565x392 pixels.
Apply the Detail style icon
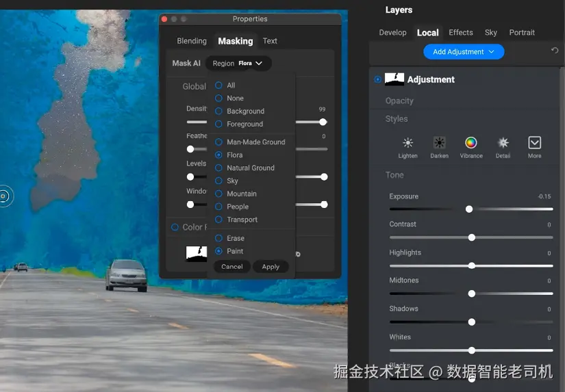pyautogui.click(x=503, y=143)
